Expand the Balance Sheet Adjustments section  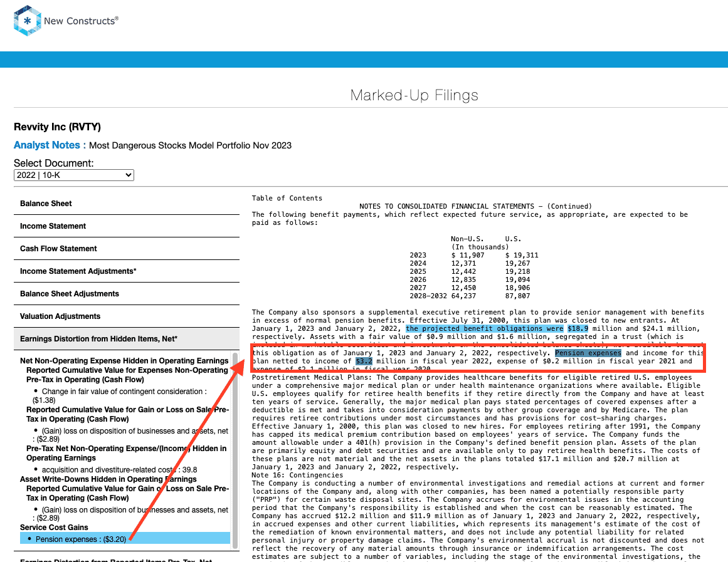[127, 294]
